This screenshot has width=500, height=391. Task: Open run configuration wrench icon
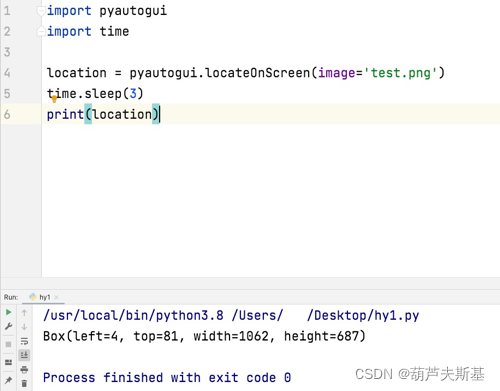pyautogui.click(x=9, y=327)
